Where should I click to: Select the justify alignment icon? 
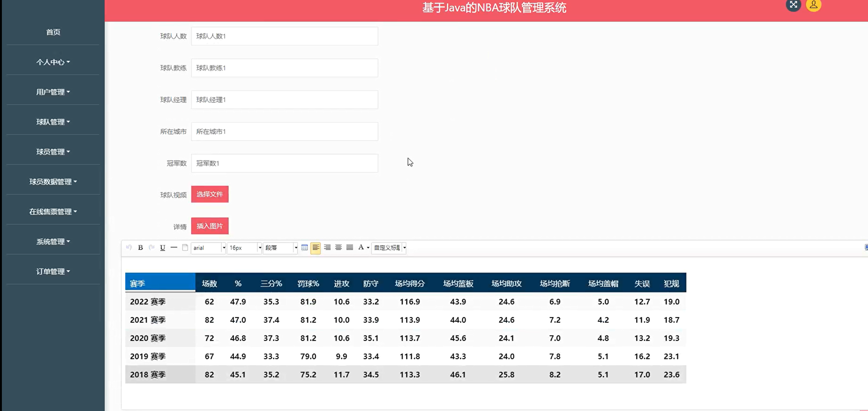pos(350,248)
